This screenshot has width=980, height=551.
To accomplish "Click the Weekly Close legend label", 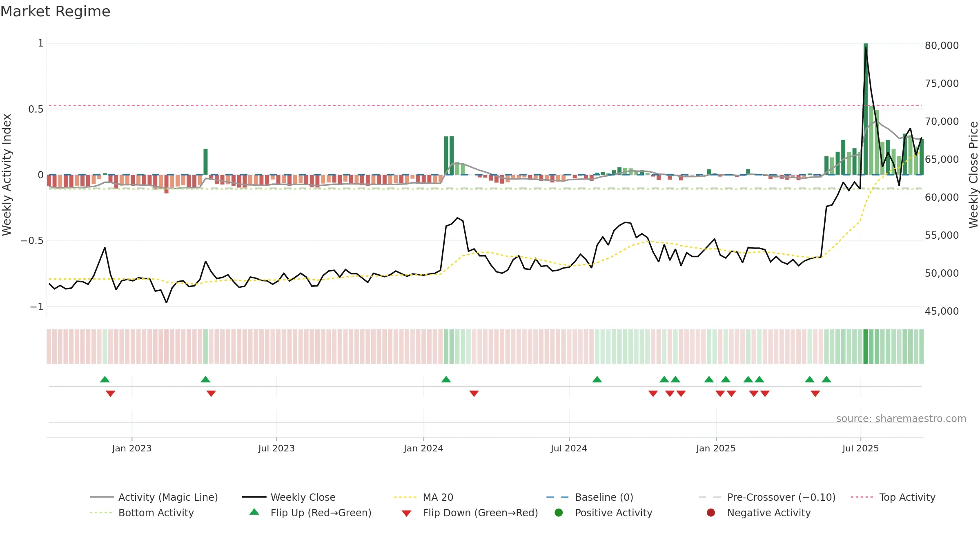I will click(x=303, y=497).
